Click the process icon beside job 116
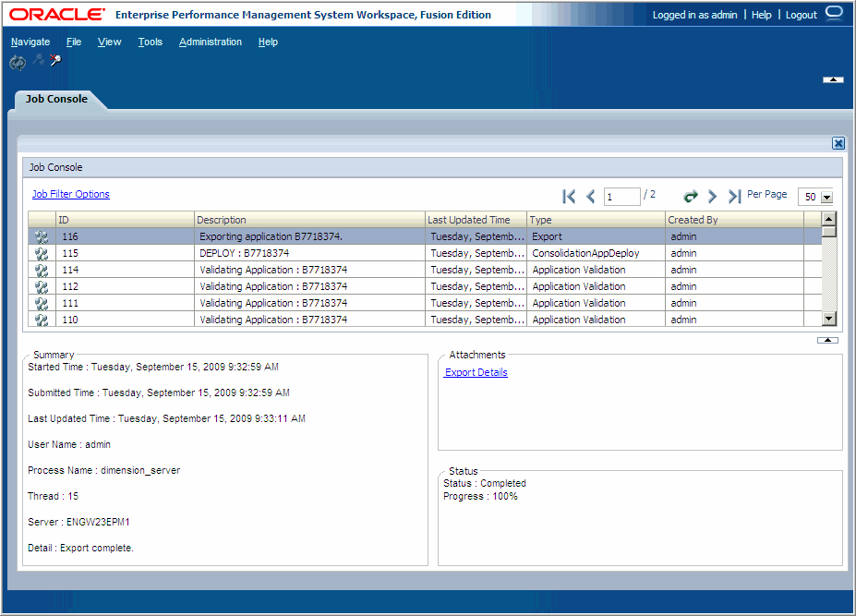The image size is (856, 616). click(x=41, y=236)
